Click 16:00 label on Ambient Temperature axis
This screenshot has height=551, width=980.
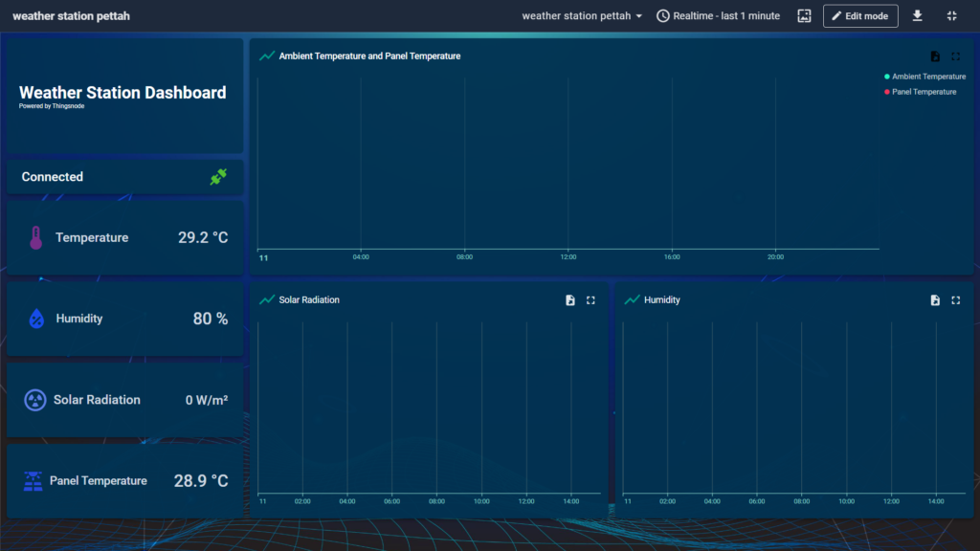(x=672, y=256)
